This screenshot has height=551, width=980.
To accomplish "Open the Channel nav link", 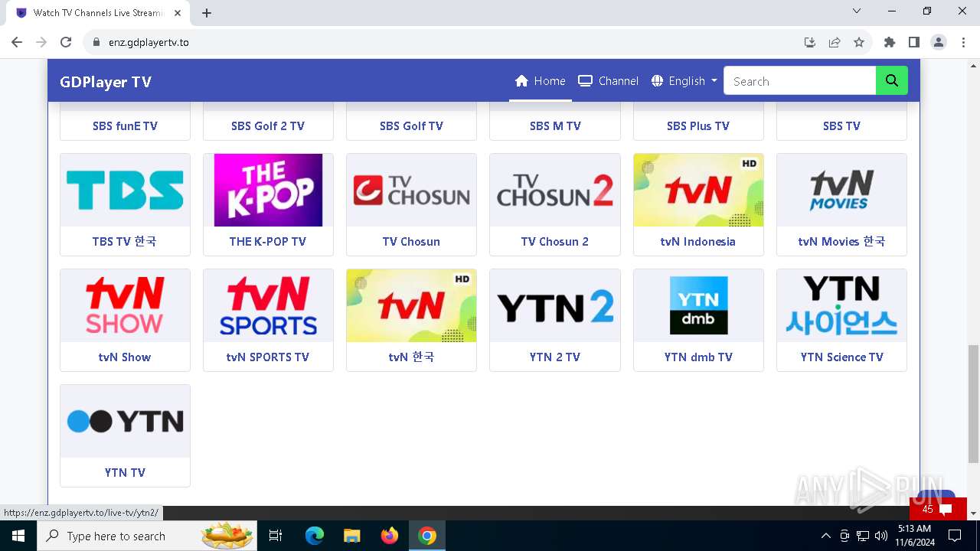I will (608, 81).
